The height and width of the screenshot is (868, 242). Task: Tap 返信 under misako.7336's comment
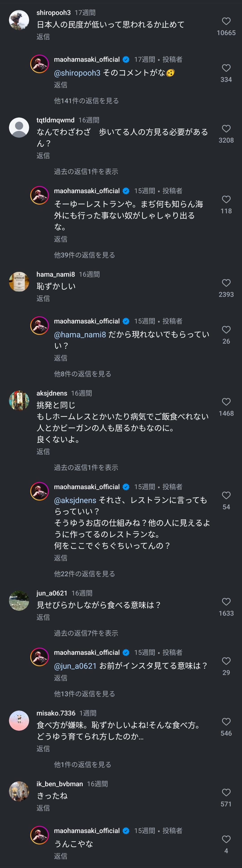(x=43, y=748)
